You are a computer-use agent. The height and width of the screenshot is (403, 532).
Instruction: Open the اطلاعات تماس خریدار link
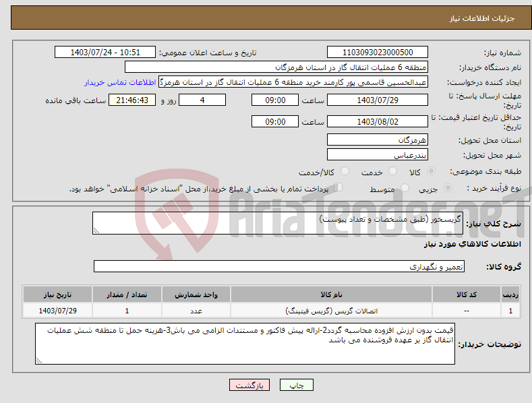click(x=120, y=82)
